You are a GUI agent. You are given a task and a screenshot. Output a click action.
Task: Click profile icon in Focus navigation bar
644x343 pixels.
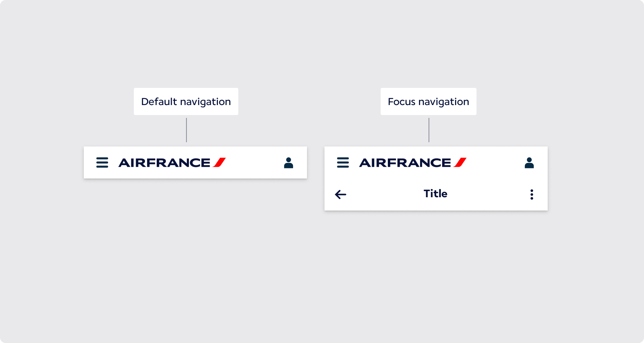click(x=529, y=163)
